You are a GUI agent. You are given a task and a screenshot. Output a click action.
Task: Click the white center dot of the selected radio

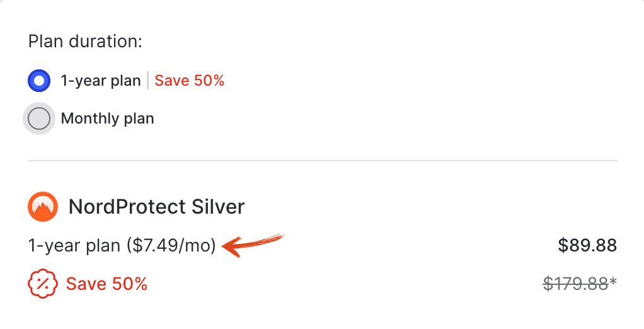click(39, 81)
